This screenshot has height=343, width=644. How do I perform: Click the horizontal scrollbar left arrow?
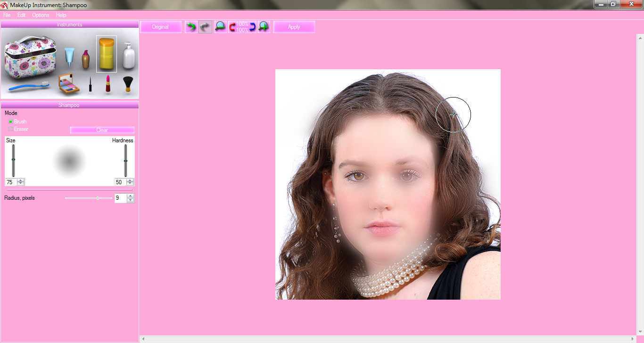(x=143, y=339)
